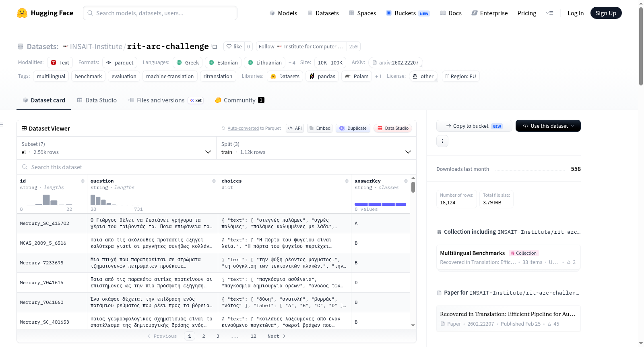
Task: Select the multilingual tag
Action: [x=51, y=77]
